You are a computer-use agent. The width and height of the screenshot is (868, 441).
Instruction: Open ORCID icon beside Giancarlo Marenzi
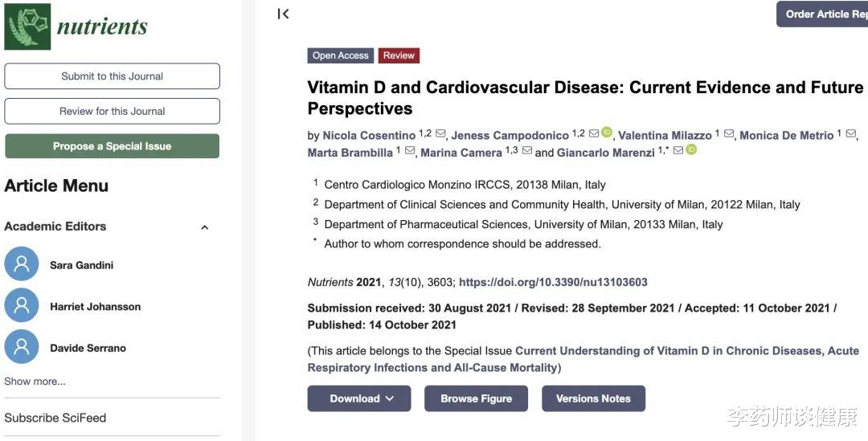pyautogui.click(x=691, y=149)
